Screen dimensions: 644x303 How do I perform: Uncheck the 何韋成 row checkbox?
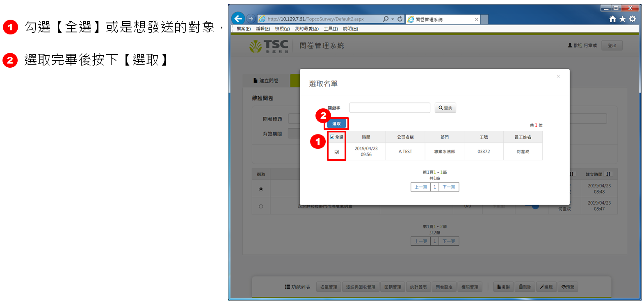click(x=337, y=152)
